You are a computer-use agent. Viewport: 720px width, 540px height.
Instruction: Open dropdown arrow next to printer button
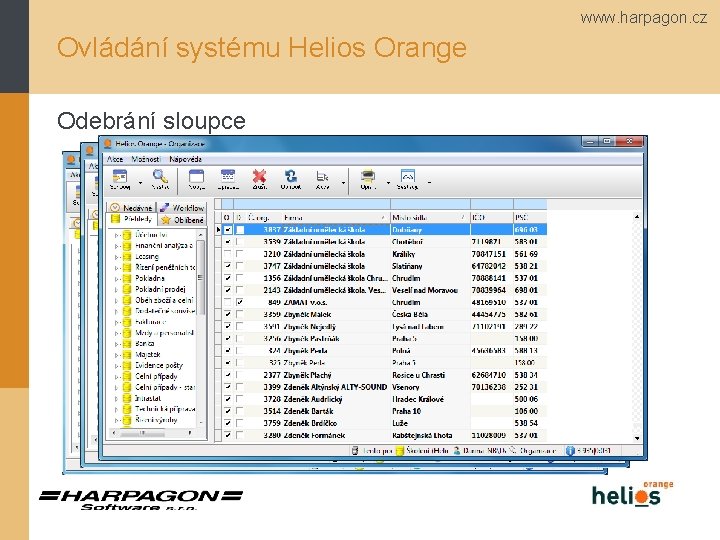click(388, 182)
